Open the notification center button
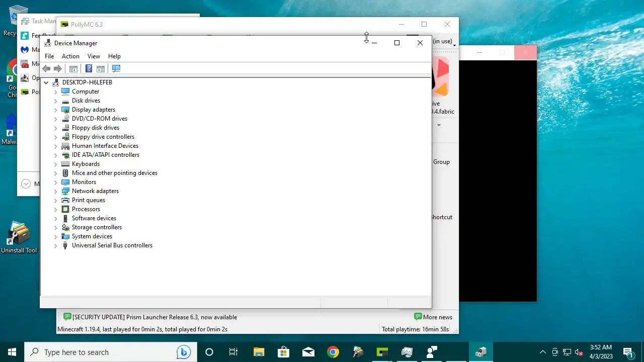Image resolution: width=644 pixels, height=362 pixels. [x=628, y=352]
